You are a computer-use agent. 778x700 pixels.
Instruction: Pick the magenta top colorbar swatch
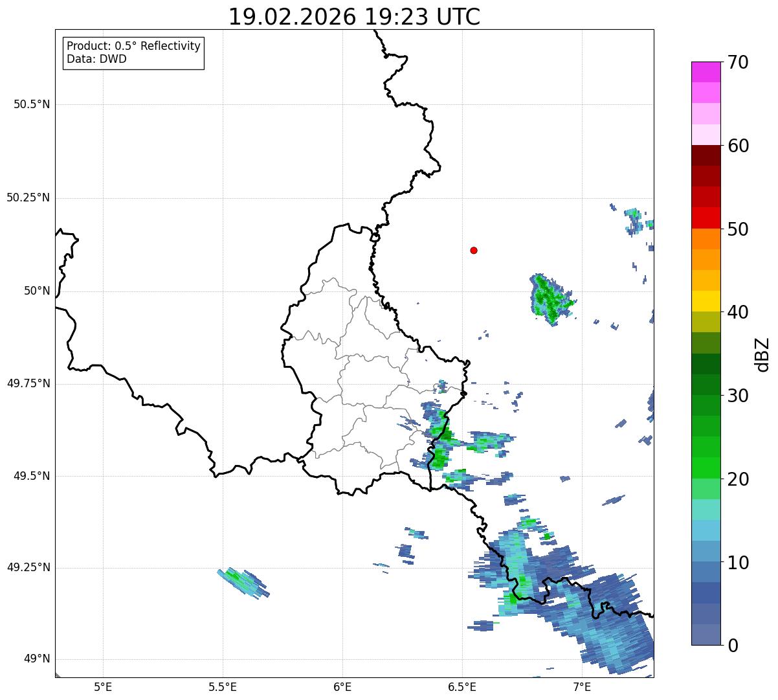706,72
